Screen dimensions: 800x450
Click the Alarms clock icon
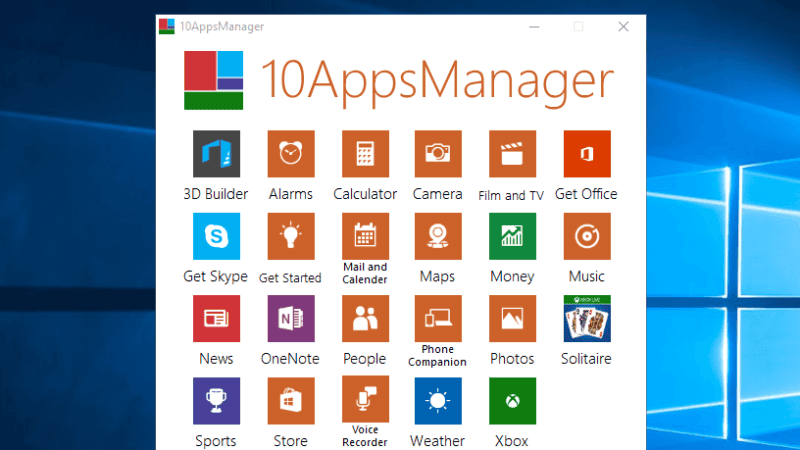coord(291,154)
